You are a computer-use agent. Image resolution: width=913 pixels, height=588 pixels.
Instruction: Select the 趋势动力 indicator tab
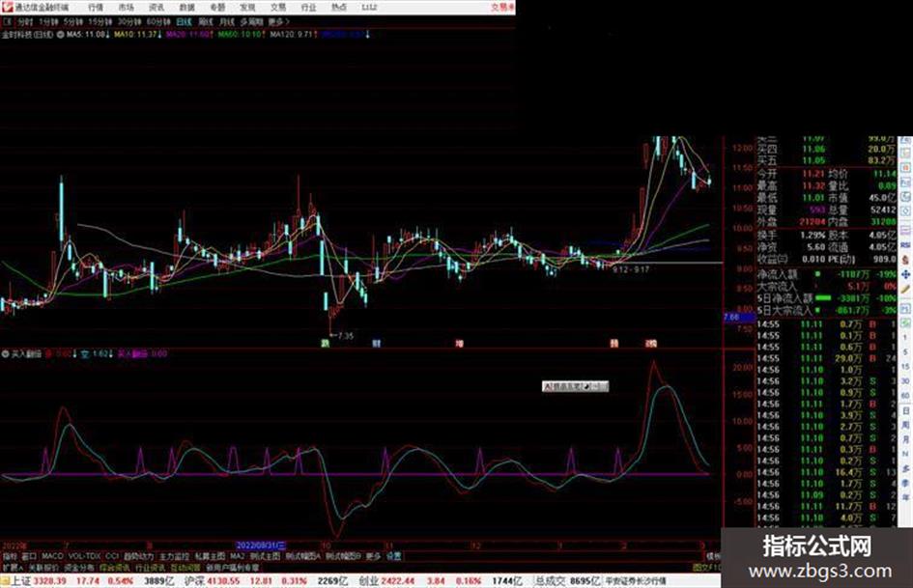point(138,556)
